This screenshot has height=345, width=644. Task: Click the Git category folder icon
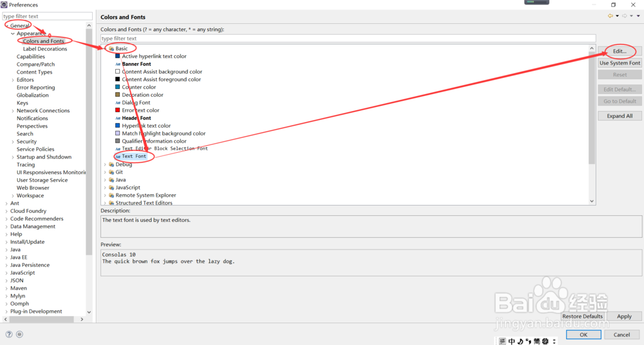click(111, 172)
